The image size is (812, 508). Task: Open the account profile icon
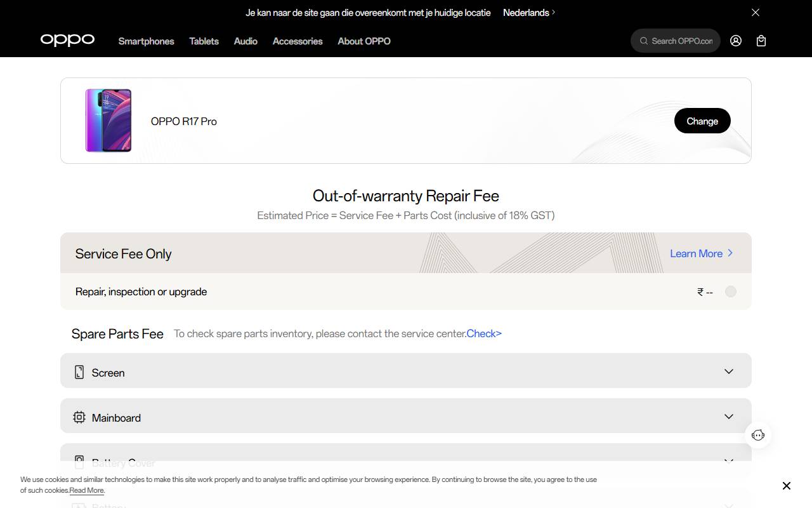click(735, 40)
